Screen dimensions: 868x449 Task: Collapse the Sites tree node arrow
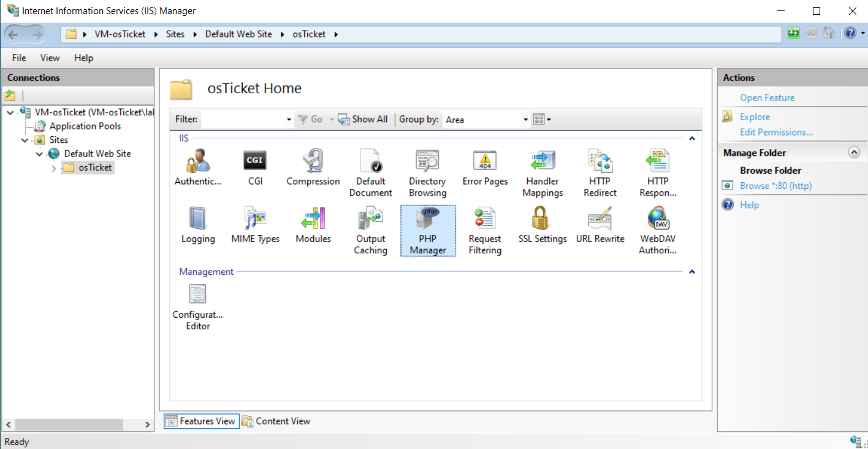[x=25, y=140]
